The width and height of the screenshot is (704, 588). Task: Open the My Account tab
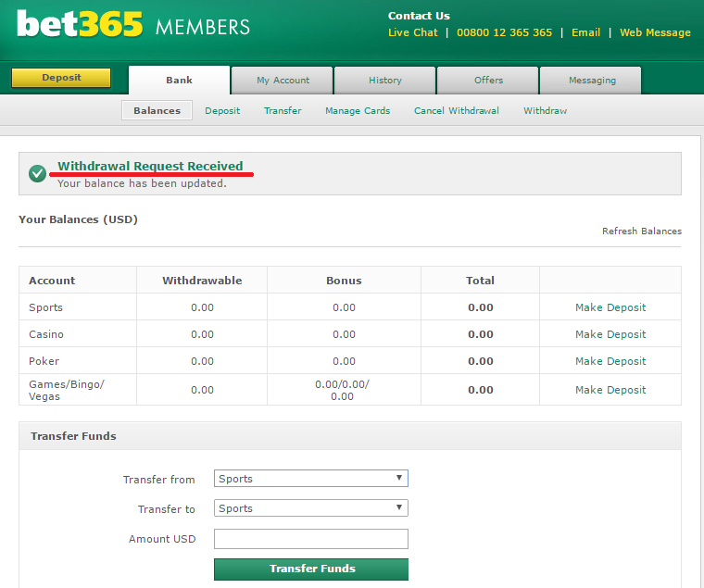(283, 81)
